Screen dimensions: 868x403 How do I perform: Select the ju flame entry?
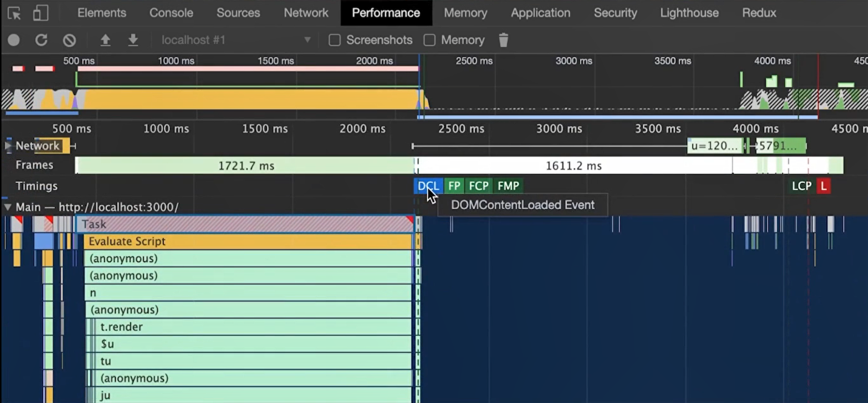pyautogui.click(x=254, y=396)
